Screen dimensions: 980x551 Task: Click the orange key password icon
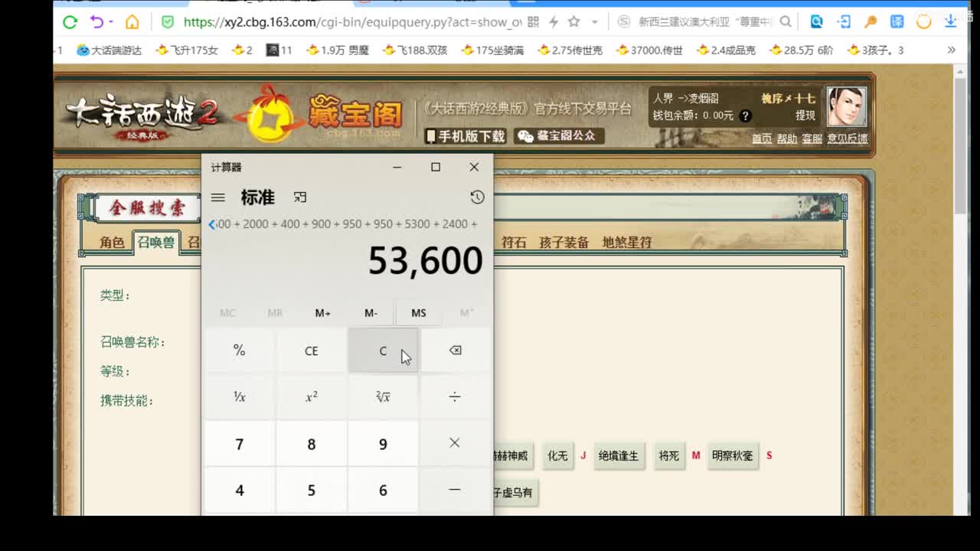click(871, 21)
